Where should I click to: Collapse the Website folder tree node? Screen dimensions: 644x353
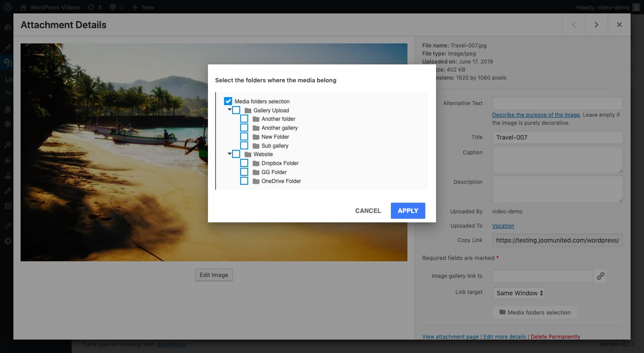(229, 154)
